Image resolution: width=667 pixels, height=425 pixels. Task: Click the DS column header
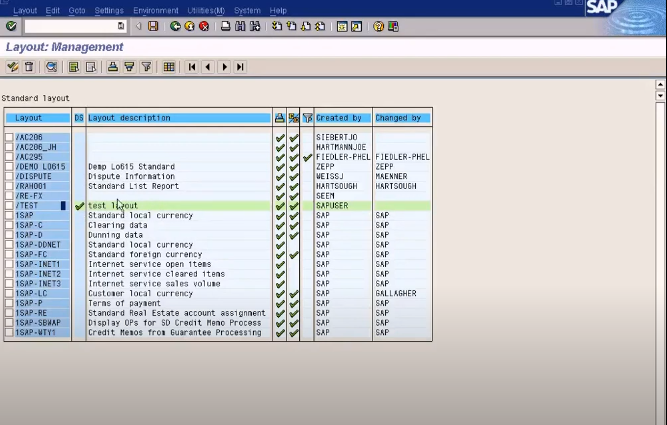tap(79, 118)
